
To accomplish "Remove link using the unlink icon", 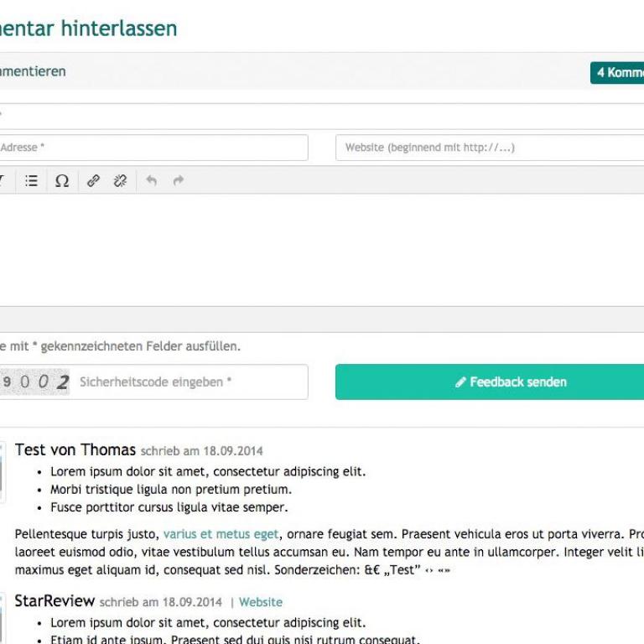I will pos(120,180).
